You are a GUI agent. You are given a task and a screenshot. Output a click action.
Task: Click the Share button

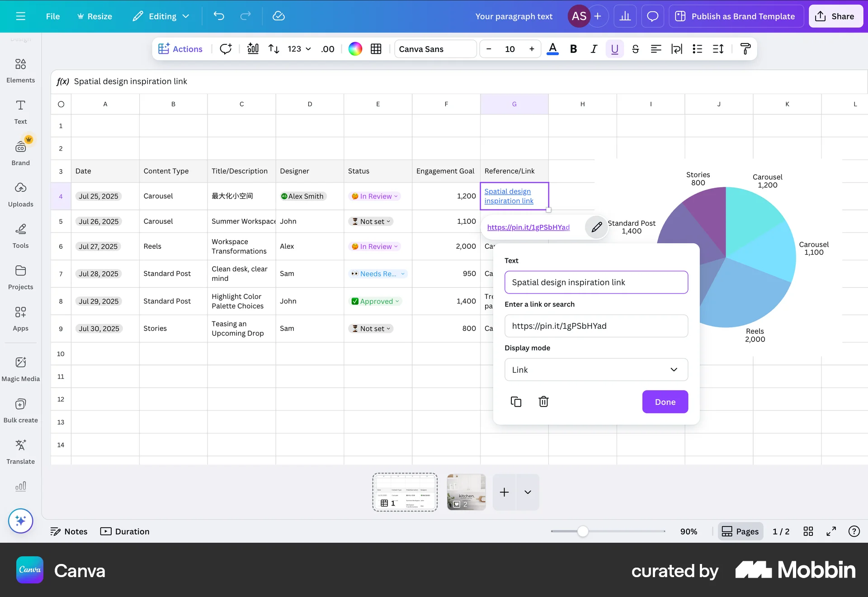(x=835, y=16)
